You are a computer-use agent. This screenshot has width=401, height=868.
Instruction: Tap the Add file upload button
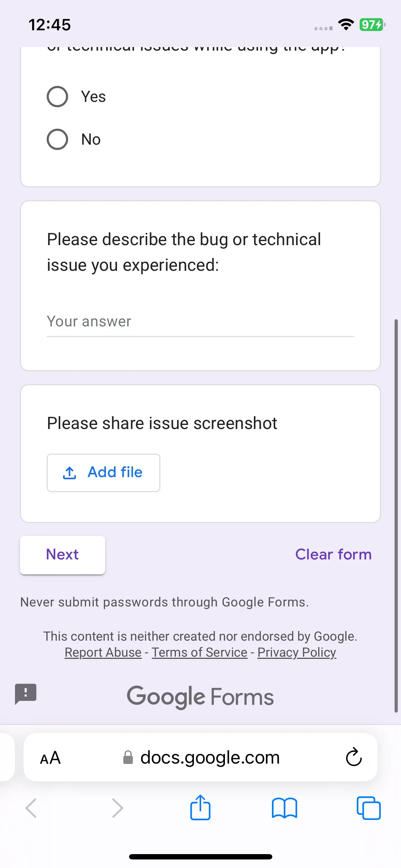(103, 473)
